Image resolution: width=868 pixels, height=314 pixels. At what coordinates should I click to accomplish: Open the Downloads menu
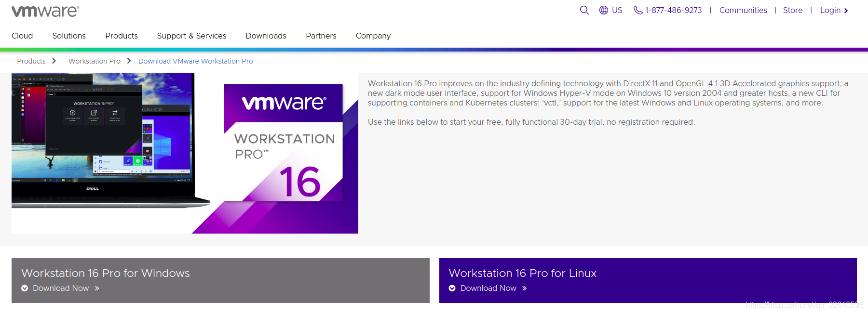click(x=266, y=36)
